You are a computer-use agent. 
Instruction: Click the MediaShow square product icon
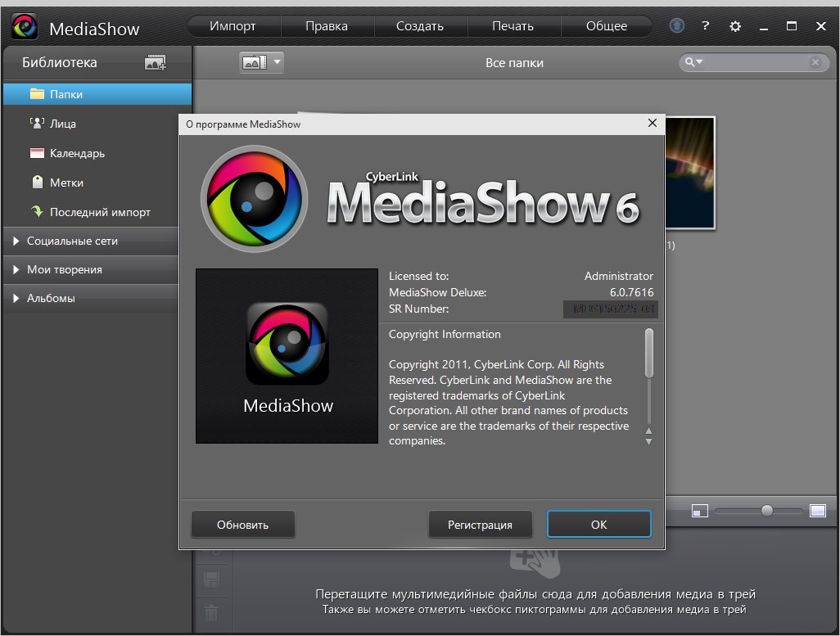(287, 344)
